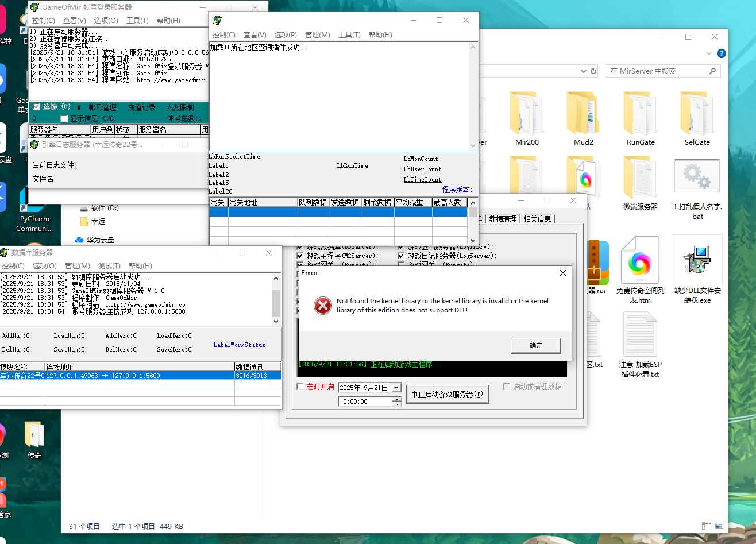Select the 1.打乱假人名字.bat file icon

click(697, 177)
